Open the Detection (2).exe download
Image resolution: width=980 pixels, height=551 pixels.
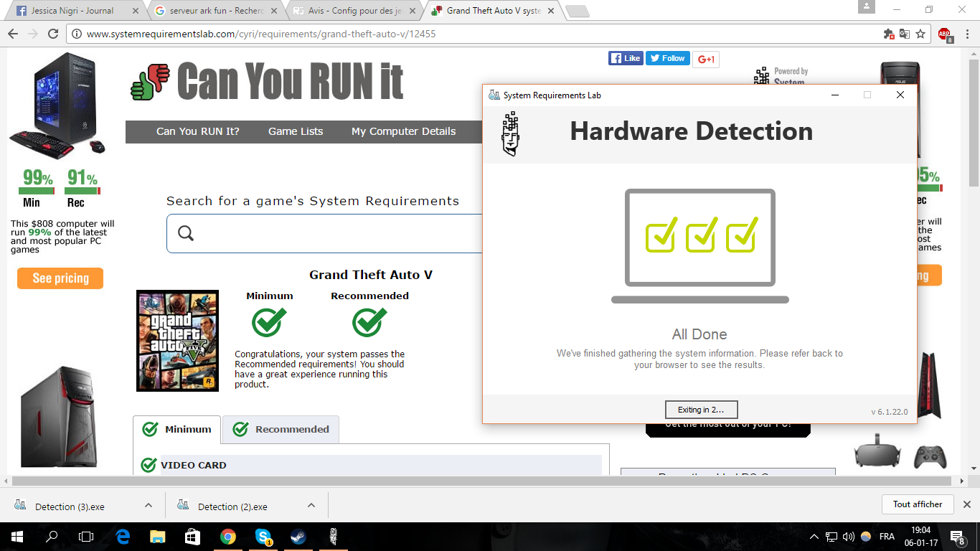pyautogui.click(x=232, y=507)
